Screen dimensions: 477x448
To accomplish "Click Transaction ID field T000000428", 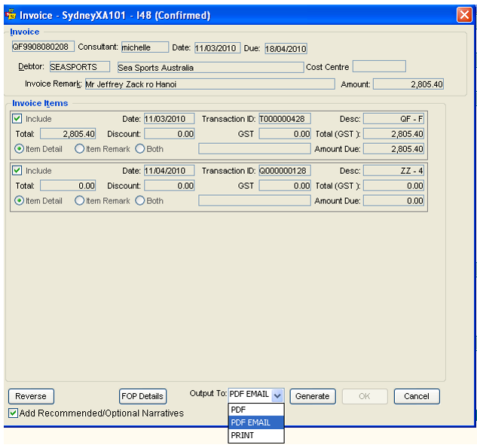I will 285,119.
